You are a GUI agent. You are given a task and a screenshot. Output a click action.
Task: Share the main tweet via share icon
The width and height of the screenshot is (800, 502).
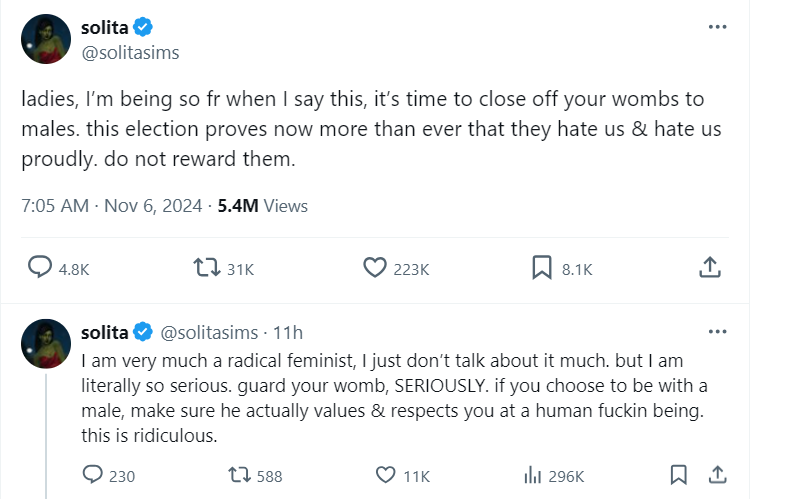click(709, 268)
